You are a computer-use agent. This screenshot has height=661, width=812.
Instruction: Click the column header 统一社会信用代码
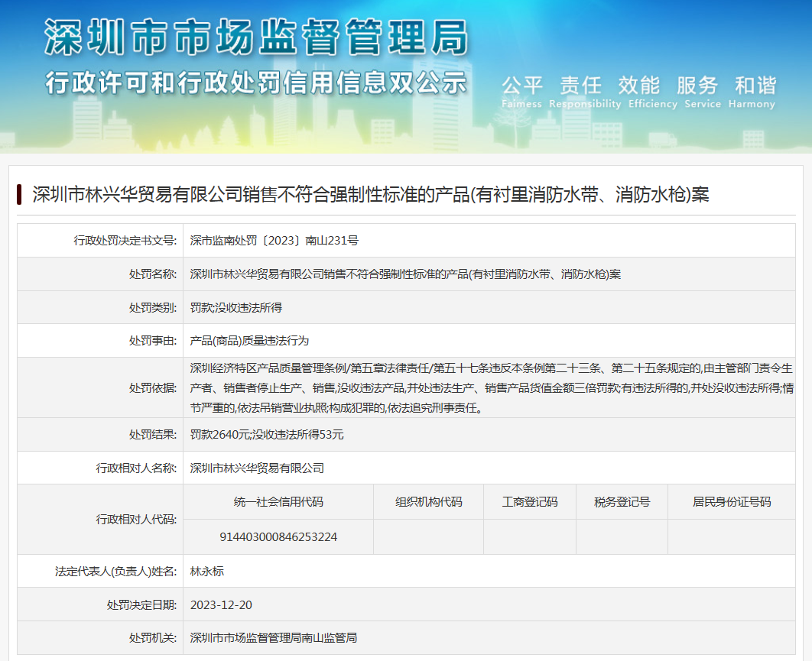[278, 501]
